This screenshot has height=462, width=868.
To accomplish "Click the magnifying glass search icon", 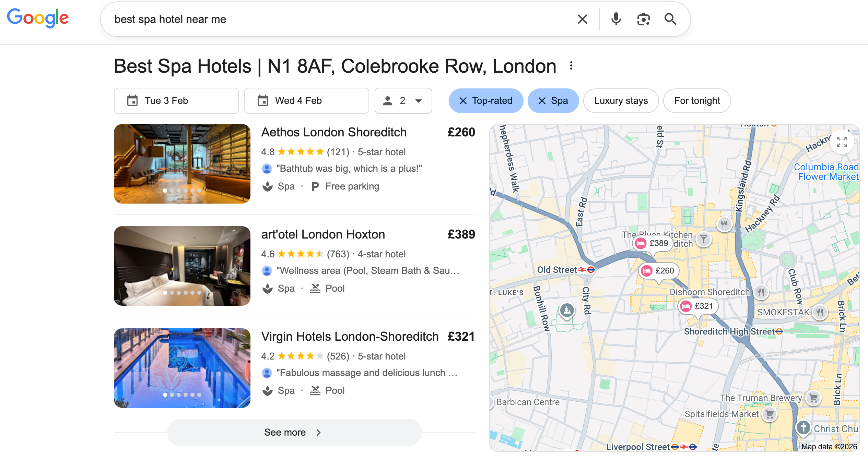I will coord(670,19).
